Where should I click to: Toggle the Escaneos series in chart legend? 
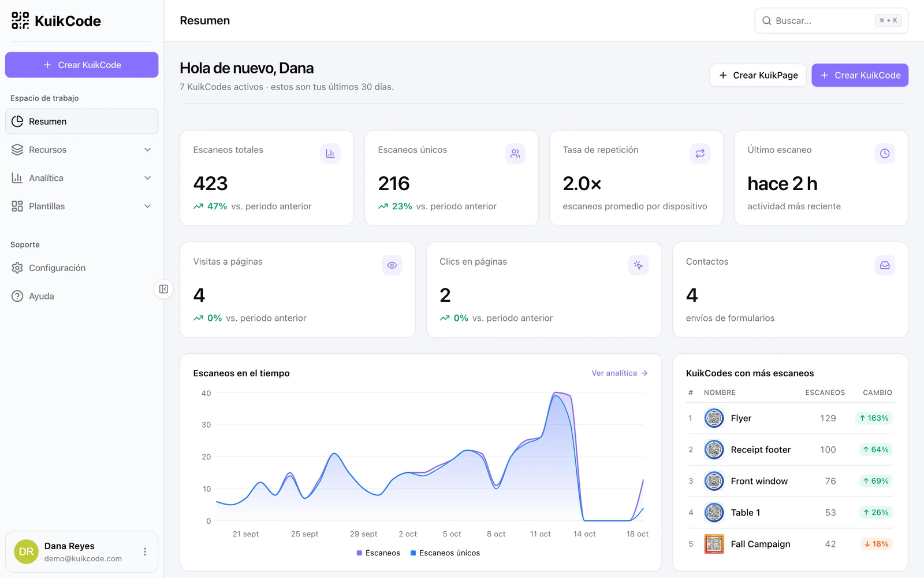(x=378, y=553)
